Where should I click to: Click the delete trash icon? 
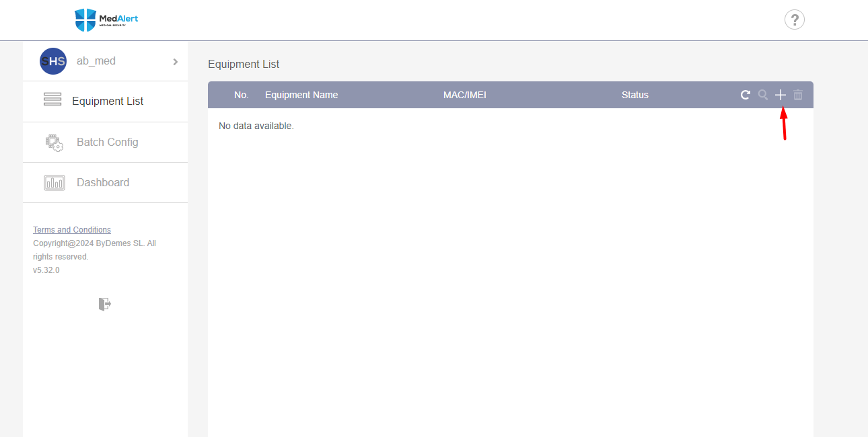click(798, 95)
